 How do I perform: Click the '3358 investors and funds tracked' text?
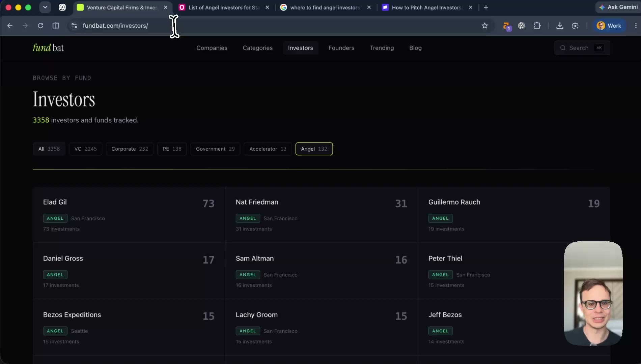tap(86, 120)
